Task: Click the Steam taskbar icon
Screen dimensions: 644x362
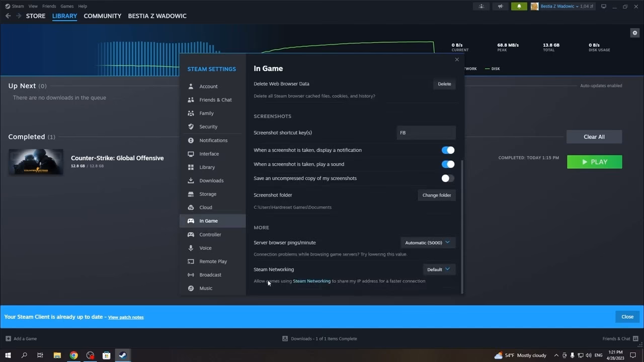Action: (122, 355)
